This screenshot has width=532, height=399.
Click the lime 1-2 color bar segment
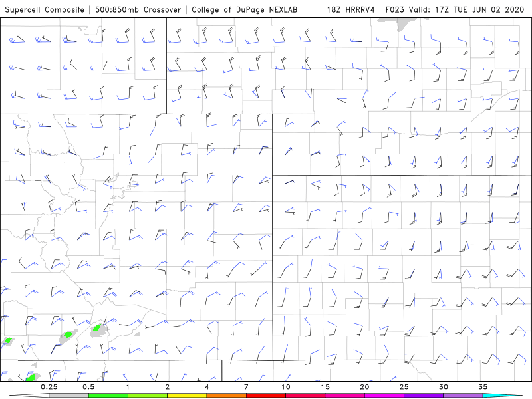148,396
